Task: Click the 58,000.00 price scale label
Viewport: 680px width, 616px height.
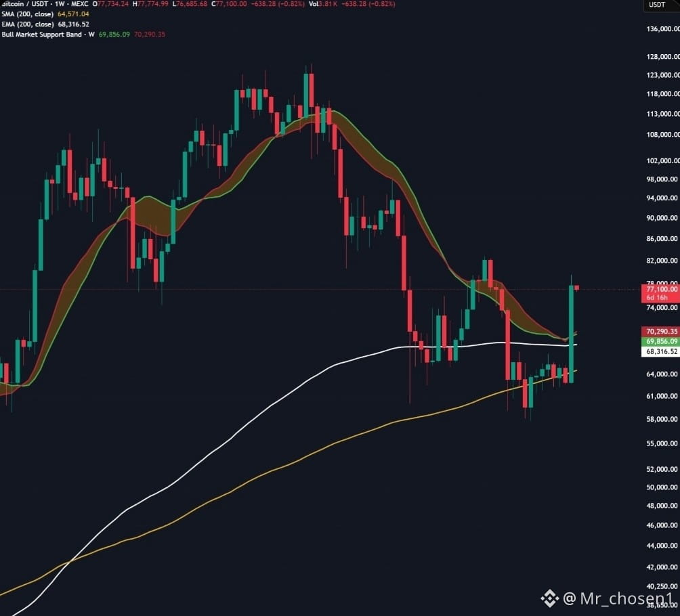Action: pos(662,419)
